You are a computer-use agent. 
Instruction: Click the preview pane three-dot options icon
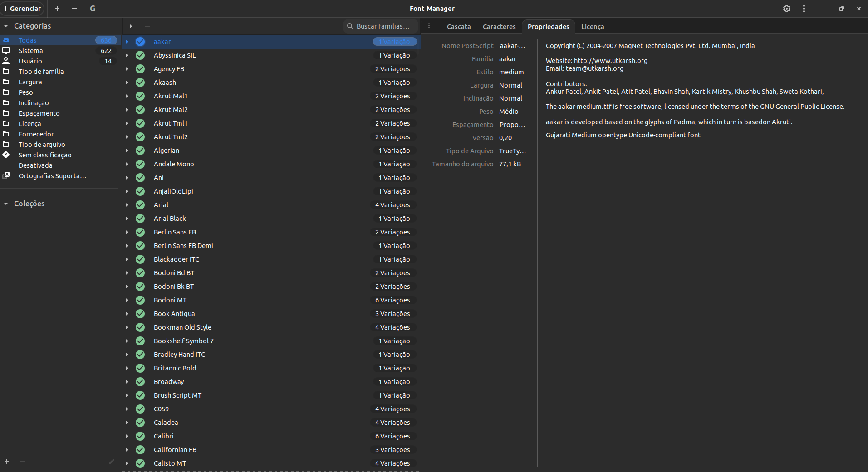click(429, 26)
